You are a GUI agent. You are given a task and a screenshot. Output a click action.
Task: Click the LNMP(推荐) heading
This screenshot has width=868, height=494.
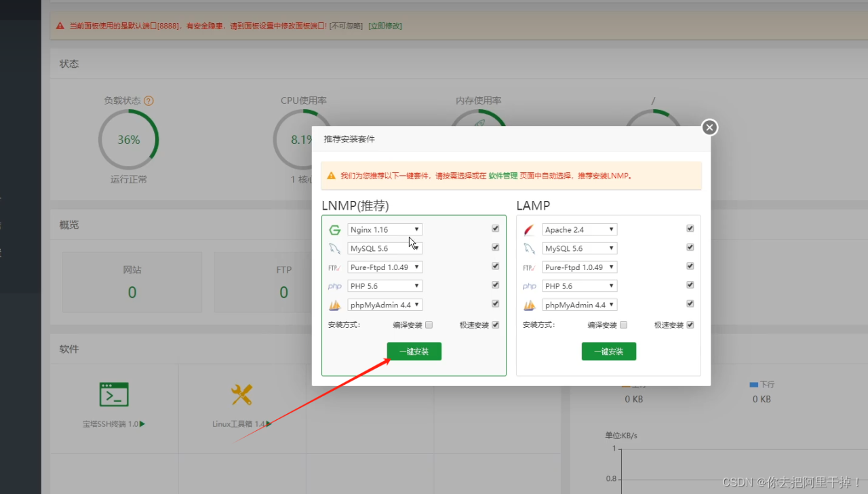tap(355, 206)
